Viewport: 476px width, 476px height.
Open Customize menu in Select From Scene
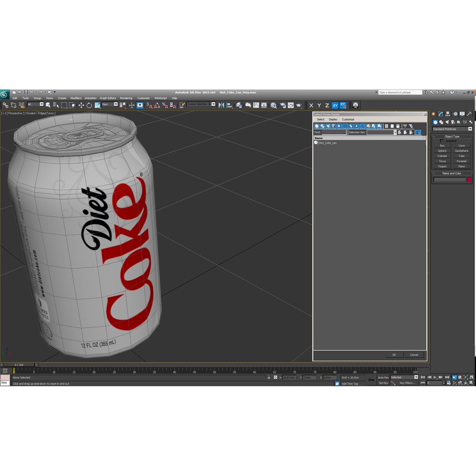(348, 119)
